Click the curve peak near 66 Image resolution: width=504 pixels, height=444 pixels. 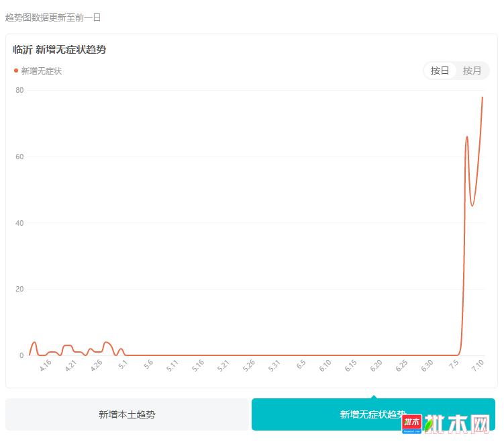[466, 137]
